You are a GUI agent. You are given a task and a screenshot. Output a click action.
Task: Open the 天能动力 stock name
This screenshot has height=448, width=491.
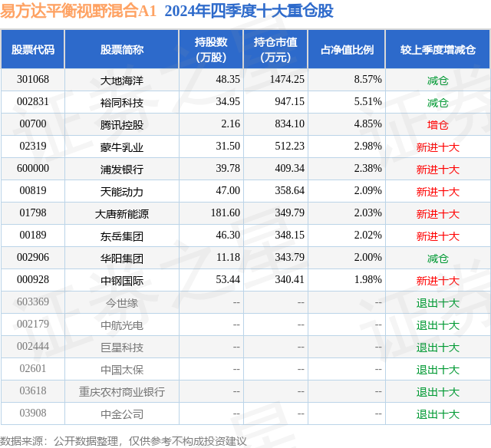[122, 192]
